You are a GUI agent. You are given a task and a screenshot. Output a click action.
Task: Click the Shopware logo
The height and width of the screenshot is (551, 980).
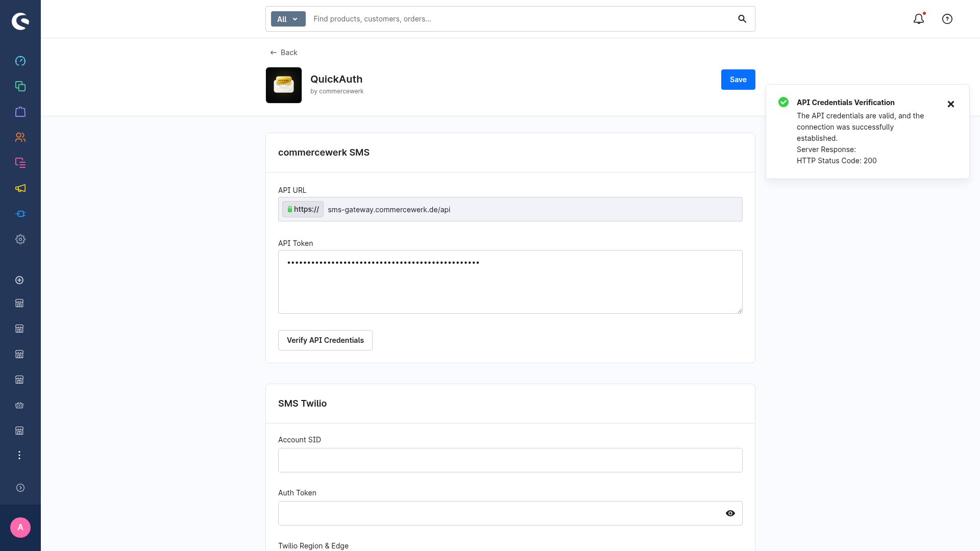(x=20, y=21)
